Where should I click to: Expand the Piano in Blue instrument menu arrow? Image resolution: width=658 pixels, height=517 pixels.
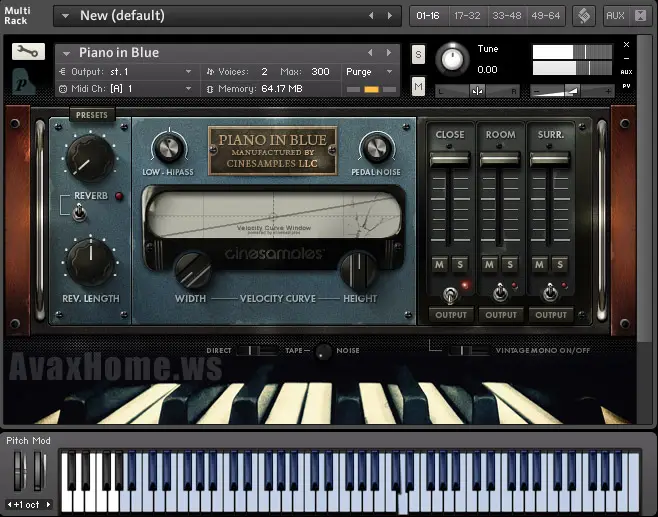click(66, 53)
